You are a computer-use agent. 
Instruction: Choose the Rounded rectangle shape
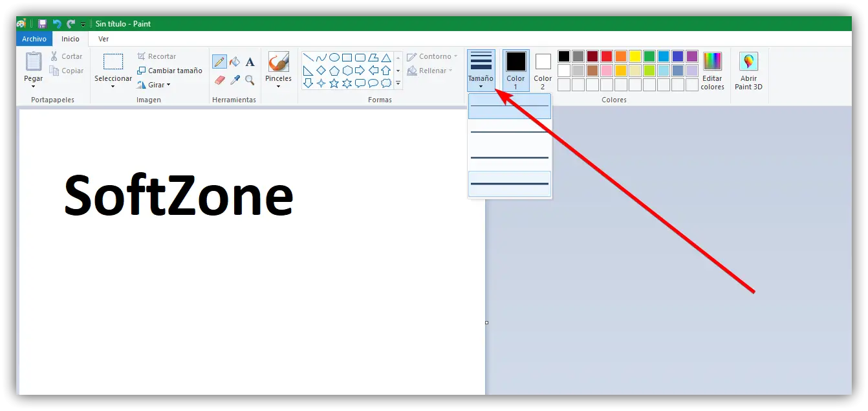click(x=360, y=58)
